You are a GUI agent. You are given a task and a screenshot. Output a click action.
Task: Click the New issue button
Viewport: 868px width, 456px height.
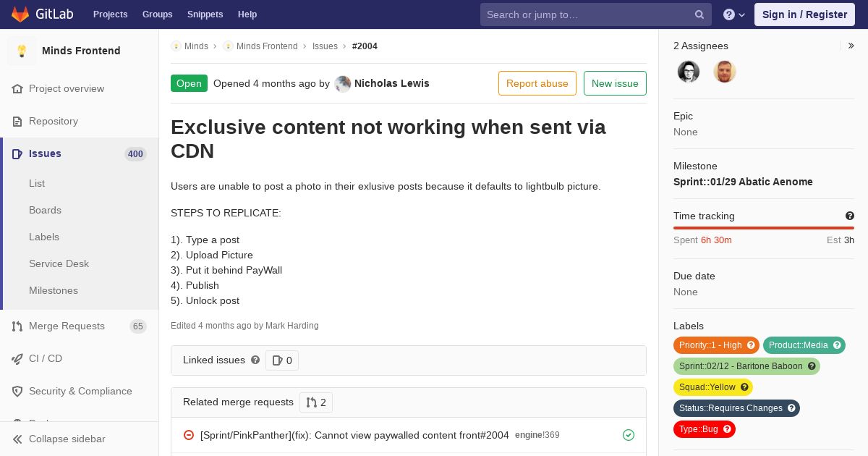click(x=615, y=83)
